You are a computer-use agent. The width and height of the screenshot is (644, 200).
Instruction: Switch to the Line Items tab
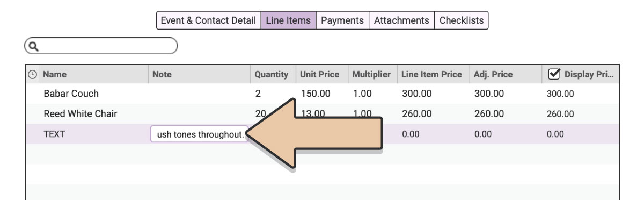288,20
